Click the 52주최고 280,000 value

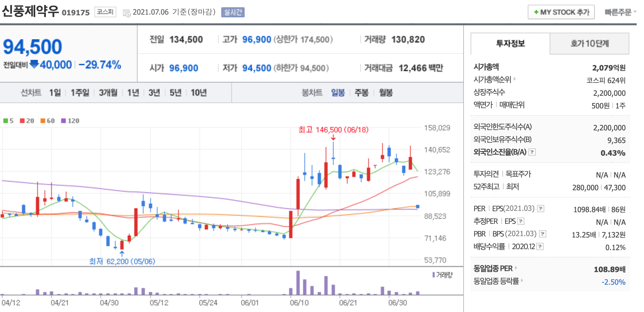[x=585, y=188]
